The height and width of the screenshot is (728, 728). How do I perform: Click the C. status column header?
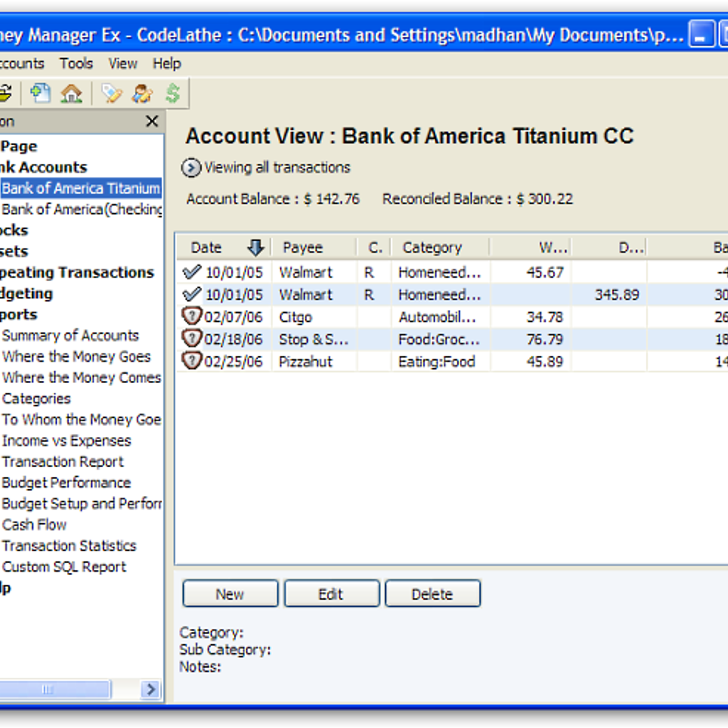[374, 248]
